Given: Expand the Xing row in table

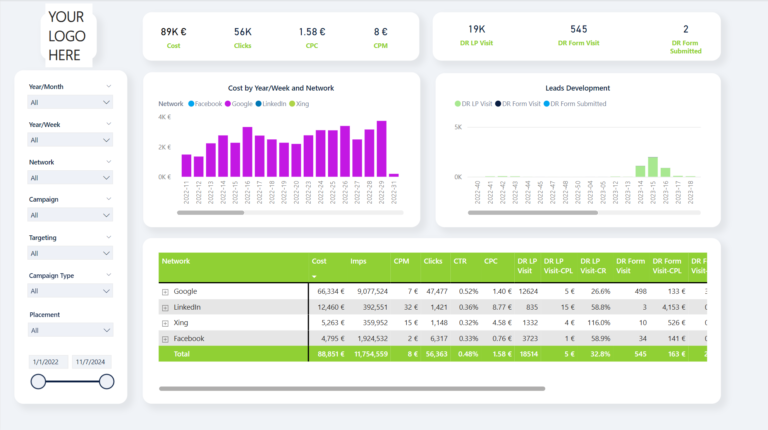Looking at the screenshot, I should point(165,323).
